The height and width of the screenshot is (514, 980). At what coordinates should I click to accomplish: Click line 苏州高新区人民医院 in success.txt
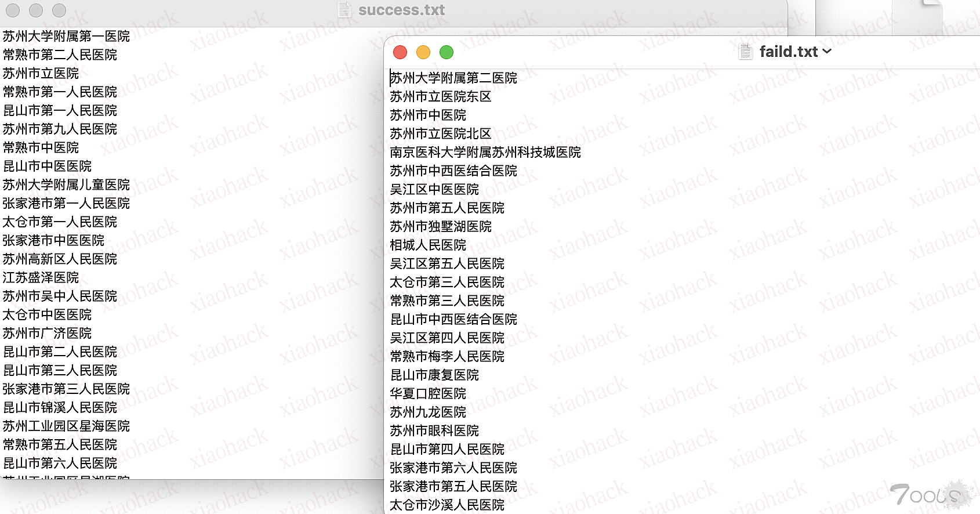[x=60, y=259]
